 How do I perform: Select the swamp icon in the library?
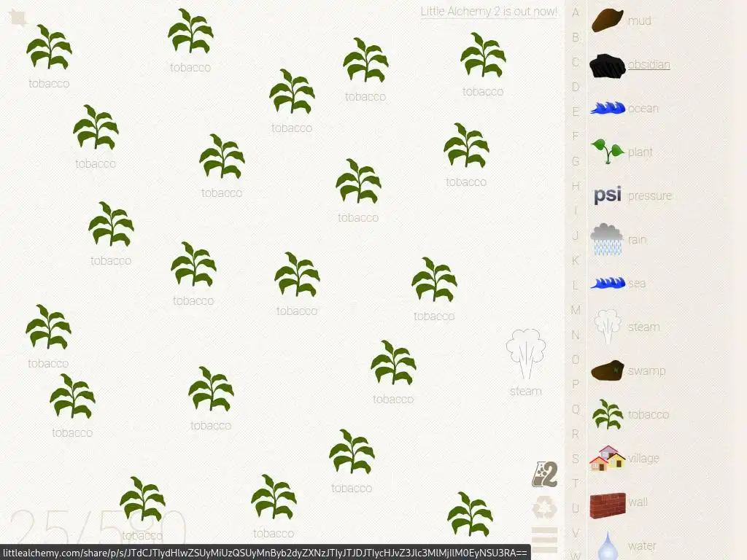608,370
